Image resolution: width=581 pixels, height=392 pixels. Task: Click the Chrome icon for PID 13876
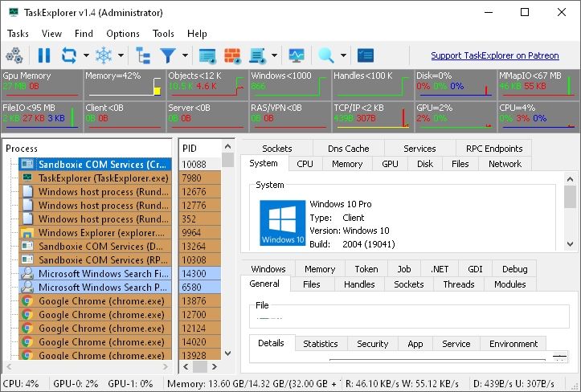27,301
